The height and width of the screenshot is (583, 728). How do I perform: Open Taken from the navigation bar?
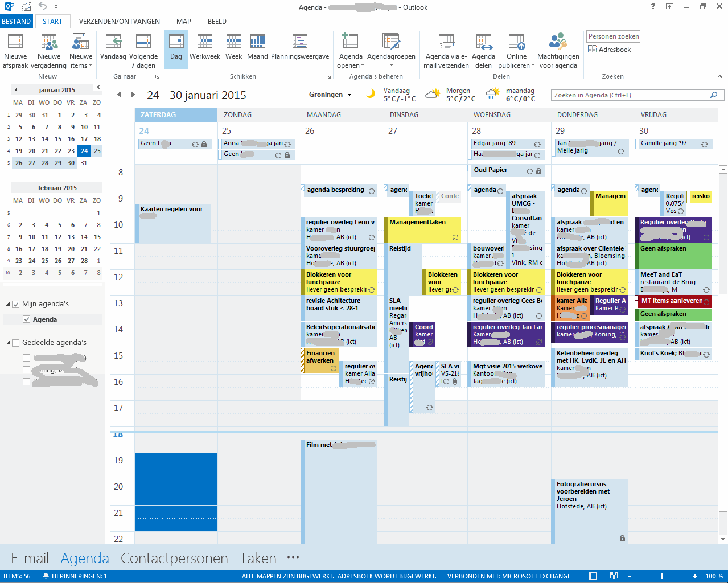pos(258,559)
